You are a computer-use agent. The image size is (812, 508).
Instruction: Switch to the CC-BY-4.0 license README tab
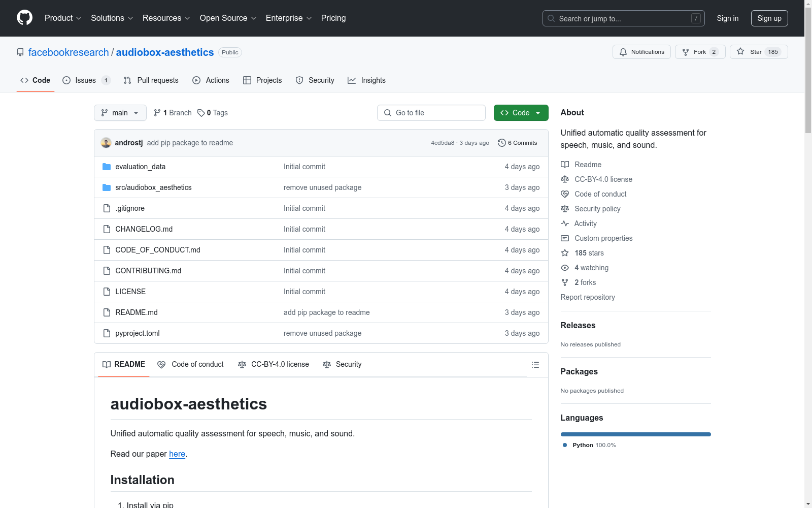274,364
